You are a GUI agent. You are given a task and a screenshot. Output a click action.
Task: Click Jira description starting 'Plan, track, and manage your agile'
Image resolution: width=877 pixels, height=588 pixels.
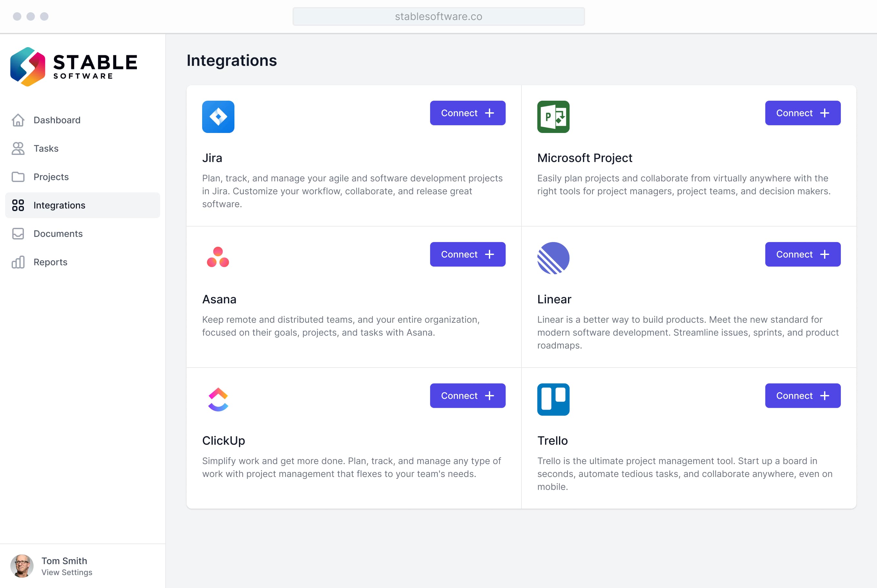pos(352,191)
